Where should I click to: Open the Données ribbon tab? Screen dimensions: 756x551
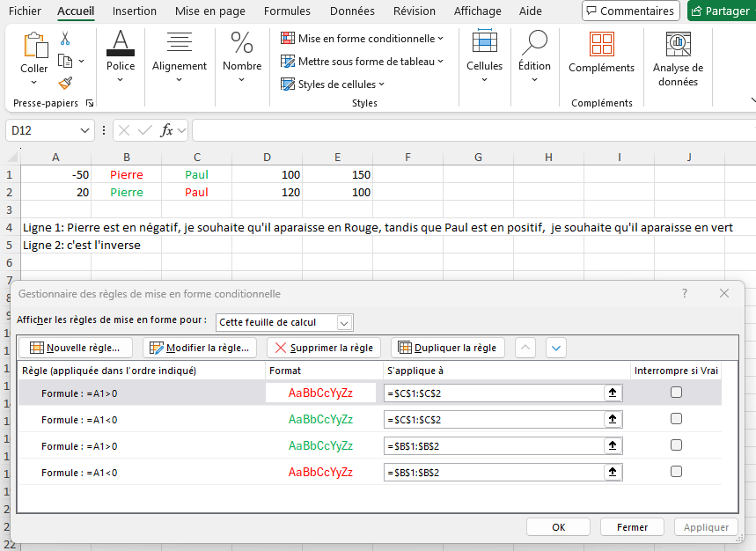(x=352, y=11)
